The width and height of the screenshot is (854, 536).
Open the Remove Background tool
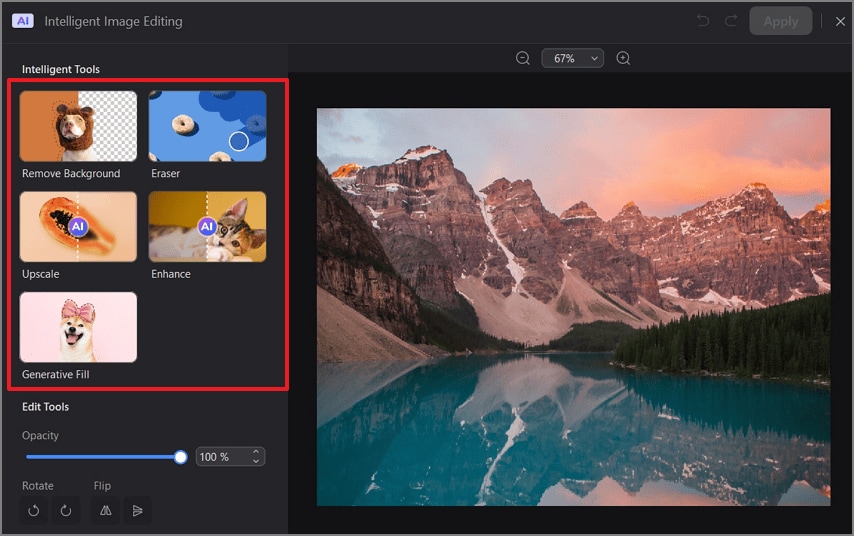coord(78,126)
